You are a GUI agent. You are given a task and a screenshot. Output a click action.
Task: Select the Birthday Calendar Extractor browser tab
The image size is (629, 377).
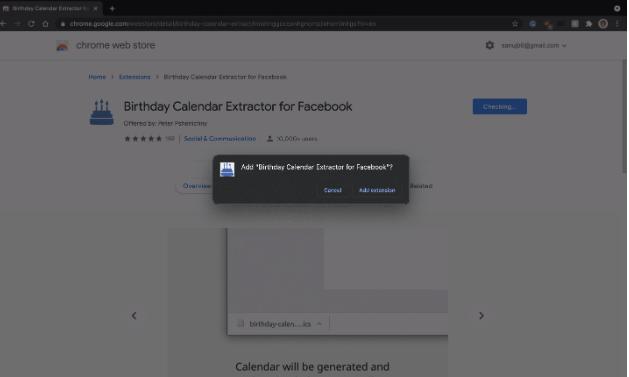pos(50,8)
